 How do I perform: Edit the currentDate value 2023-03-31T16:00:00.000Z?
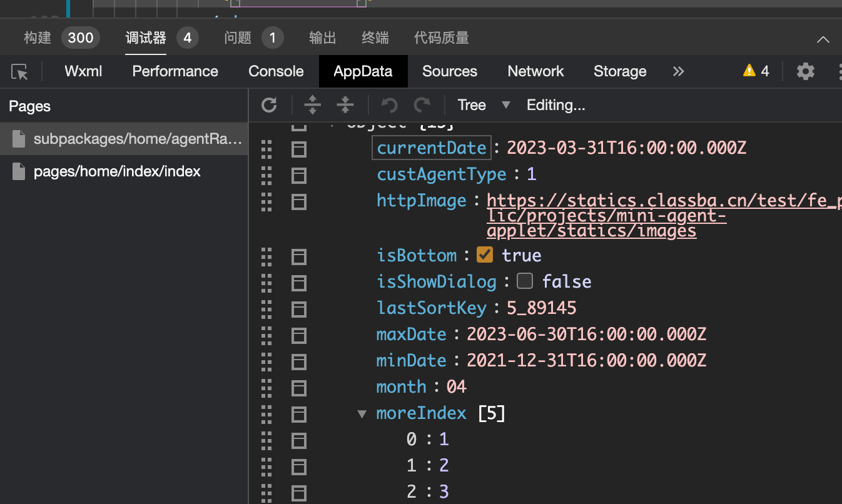click(x=626, y=148)
